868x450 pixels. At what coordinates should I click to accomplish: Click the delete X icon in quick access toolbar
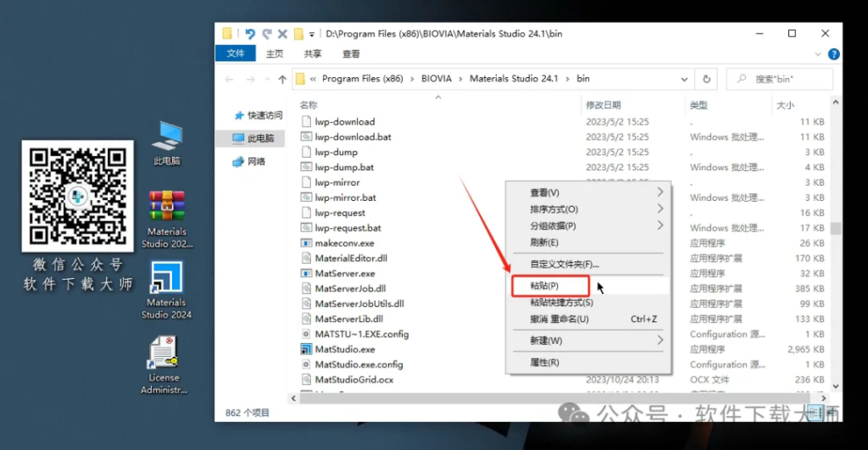[x=282, y=34]
